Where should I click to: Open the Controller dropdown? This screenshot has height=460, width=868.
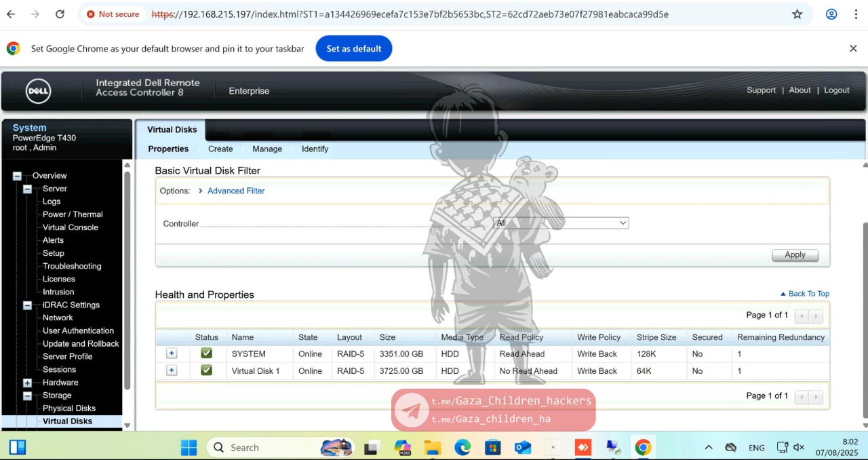coord(561,223)
